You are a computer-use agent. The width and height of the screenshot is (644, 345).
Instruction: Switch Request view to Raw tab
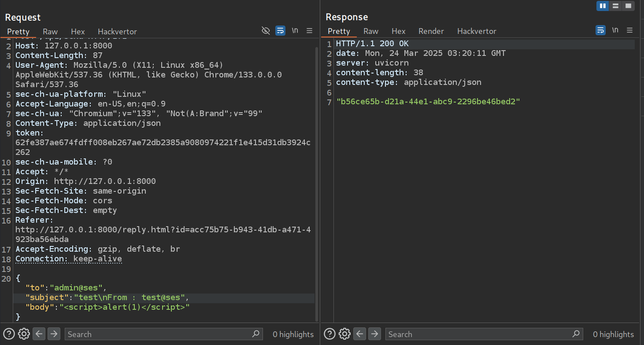[x=50, y=32]
